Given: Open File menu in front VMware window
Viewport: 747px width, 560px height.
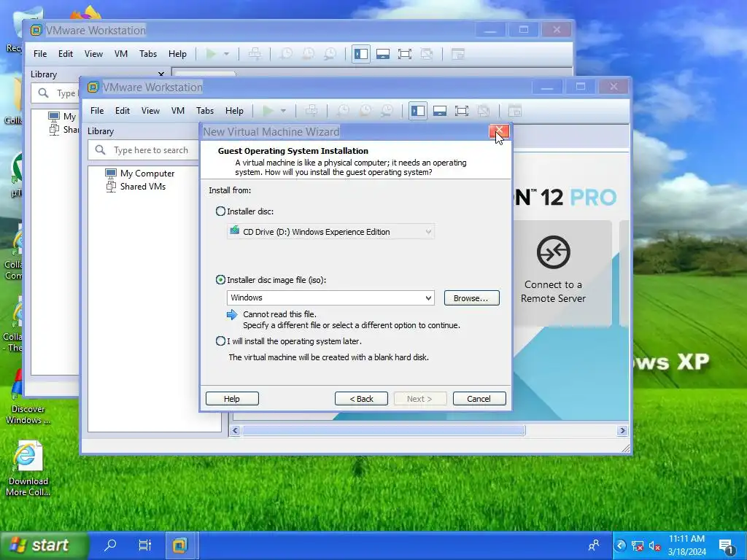Looking at the screenshot, I should tap(97, 111).
